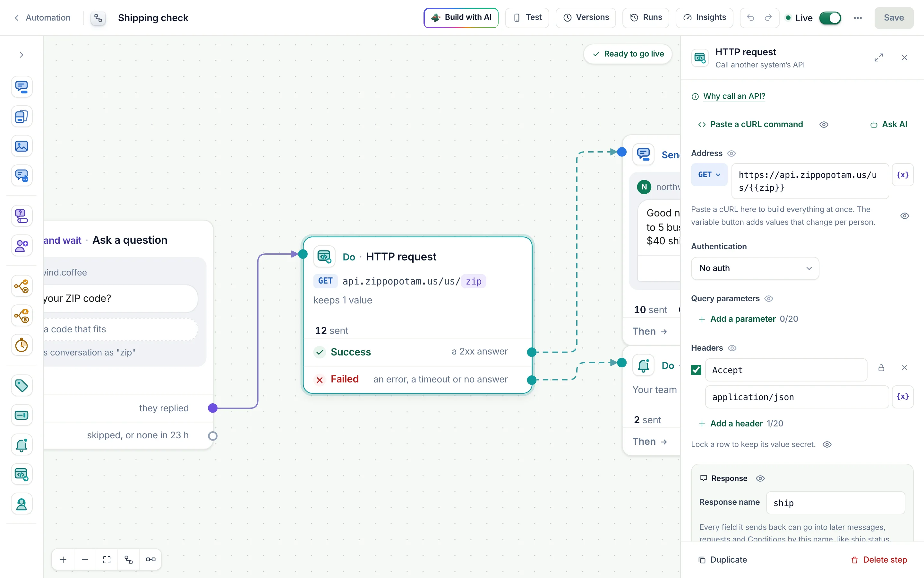Open the GET method dropdown
This screenshot has width=924, height=578.
(x=709, y=175)
